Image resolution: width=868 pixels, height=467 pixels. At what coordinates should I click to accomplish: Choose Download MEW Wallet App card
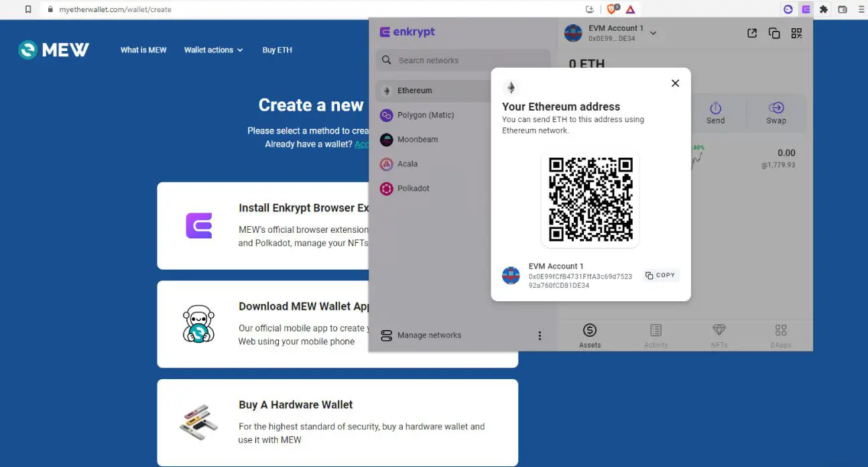263,324
